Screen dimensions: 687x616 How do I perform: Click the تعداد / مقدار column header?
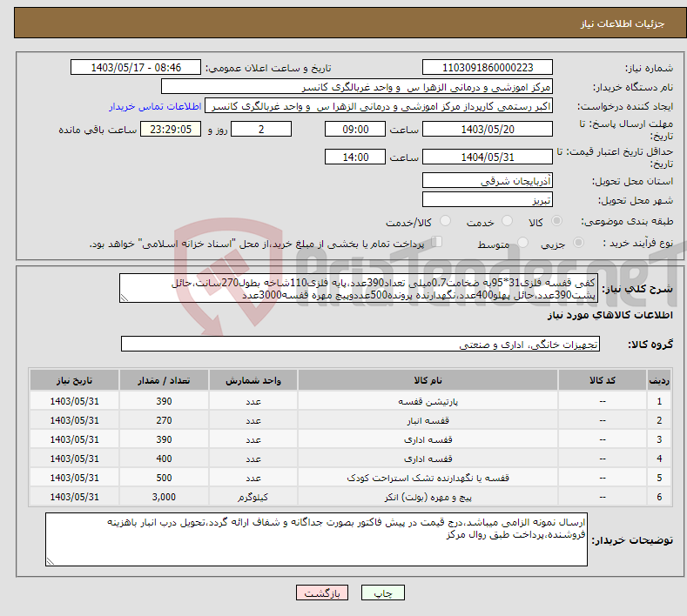click(x=164, y=380)
